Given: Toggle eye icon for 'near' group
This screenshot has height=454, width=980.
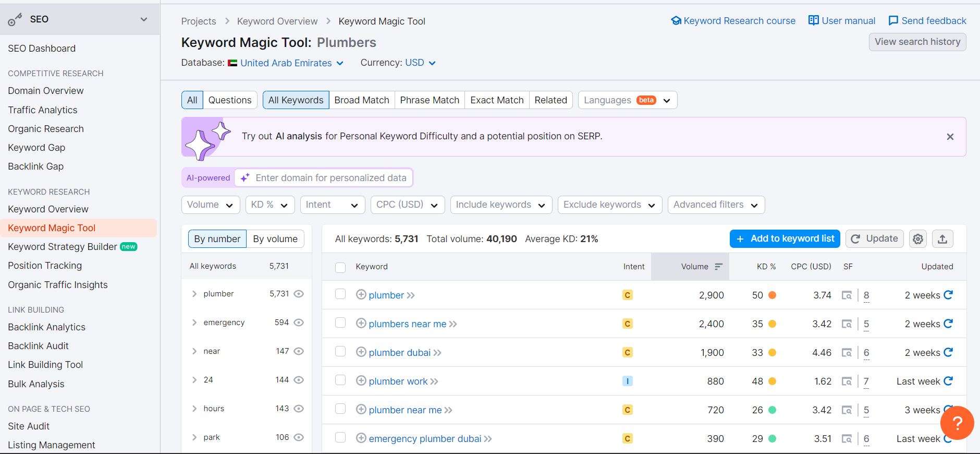Looking at the screenshot, I should click(299, 351).
